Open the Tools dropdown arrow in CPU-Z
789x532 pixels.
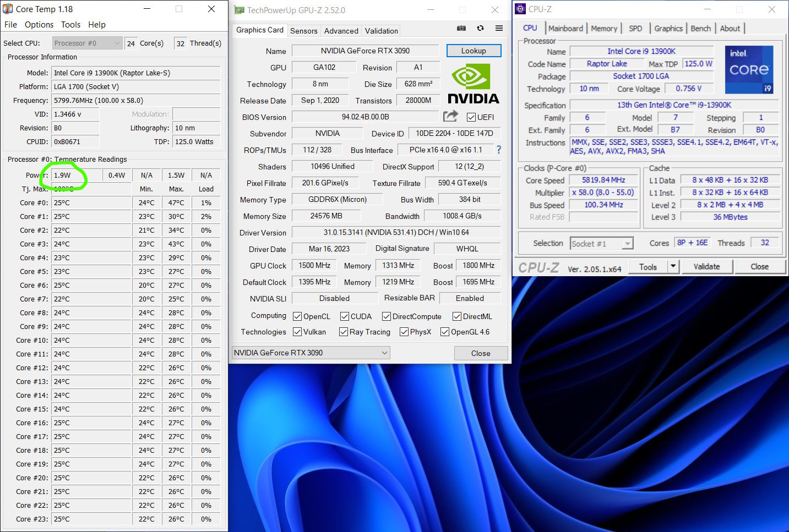coord(673,266)
